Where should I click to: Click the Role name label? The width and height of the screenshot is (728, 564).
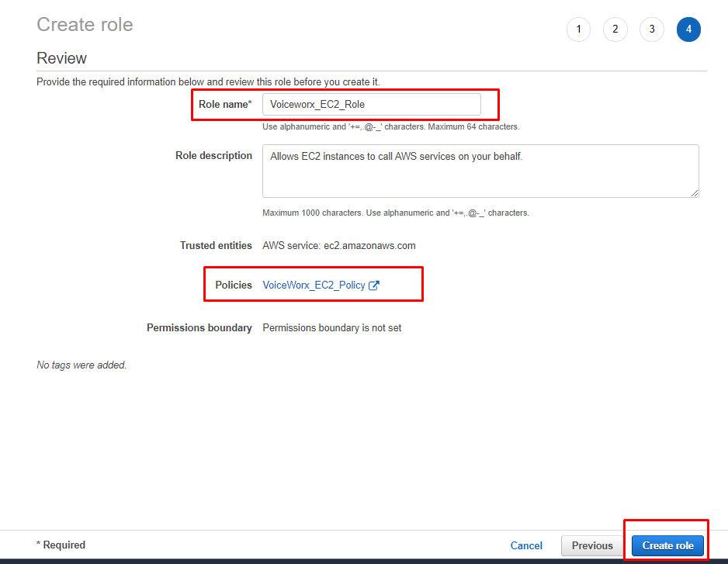click(x=224, y=105)
